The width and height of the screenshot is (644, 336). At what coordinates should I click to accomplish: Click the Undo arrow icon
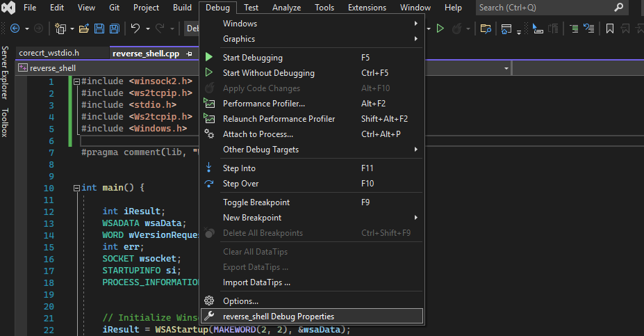coord(135,29)
